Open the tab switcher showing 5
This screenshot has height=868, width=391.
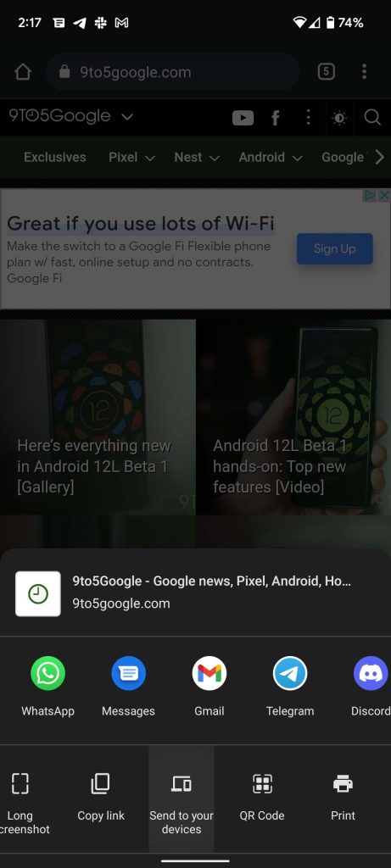[x=327, y=71]
